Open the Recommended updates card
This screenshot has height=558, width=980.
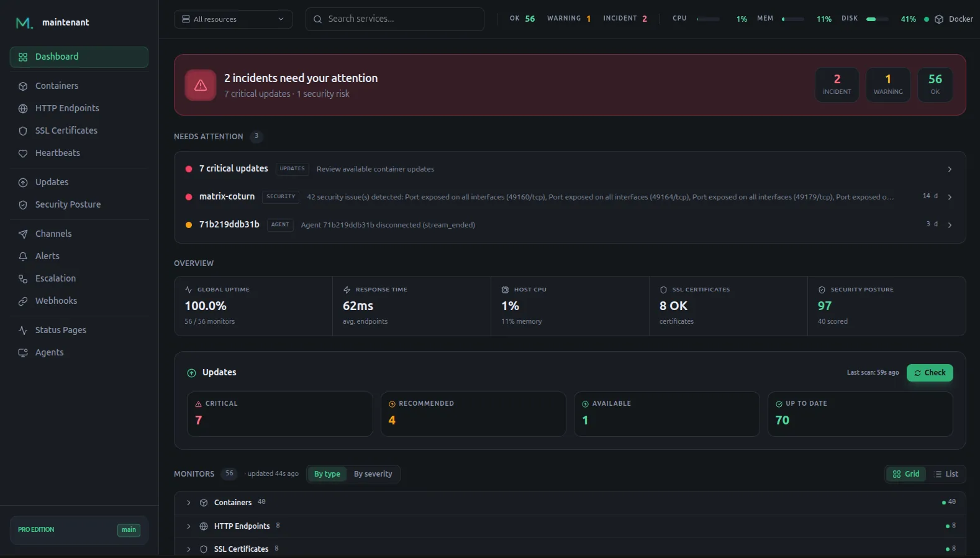tap(473, 414)
